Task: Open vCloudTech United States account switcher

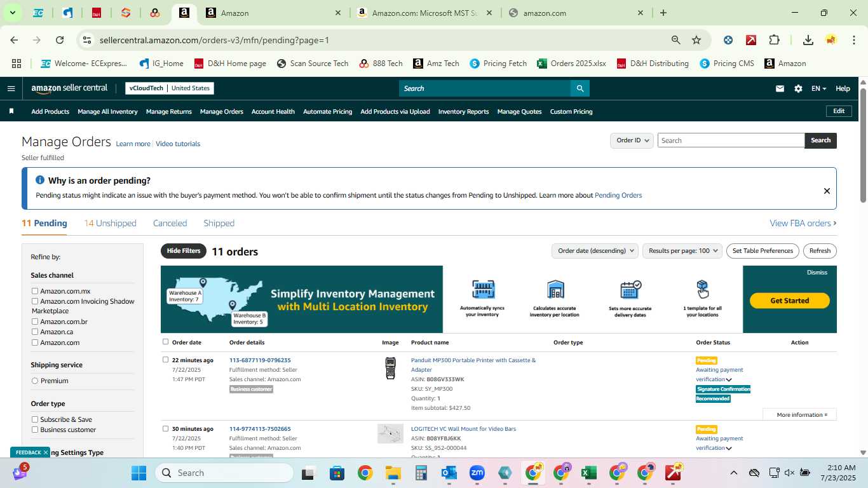Action: (170, 88)
